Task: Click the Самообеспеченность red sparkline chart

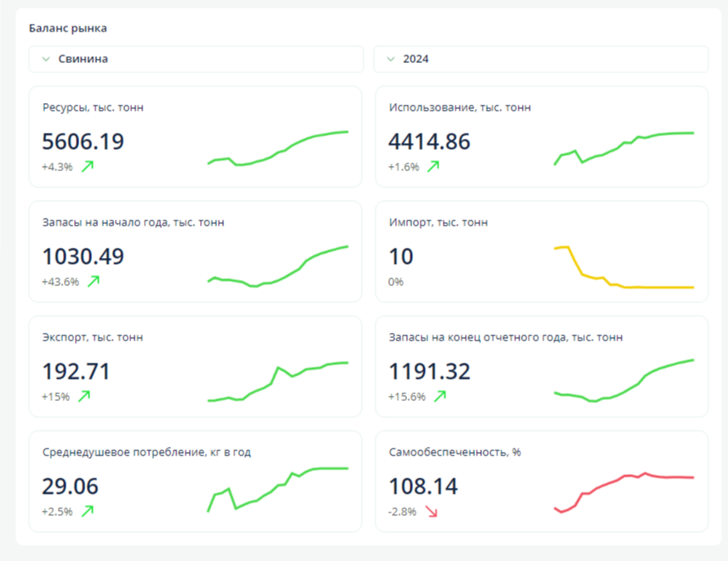Action: 624,492
